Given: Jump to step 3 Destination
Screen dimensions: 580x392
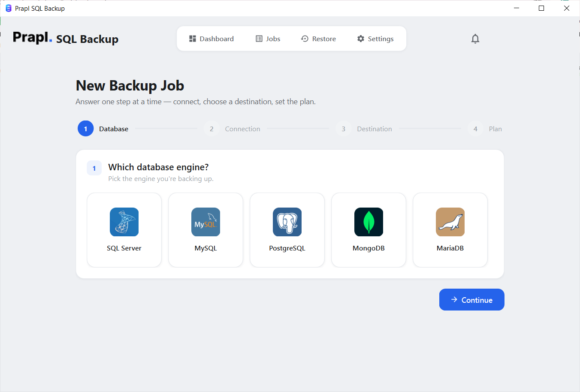Looking at the screenshot, I should point(364,129).
